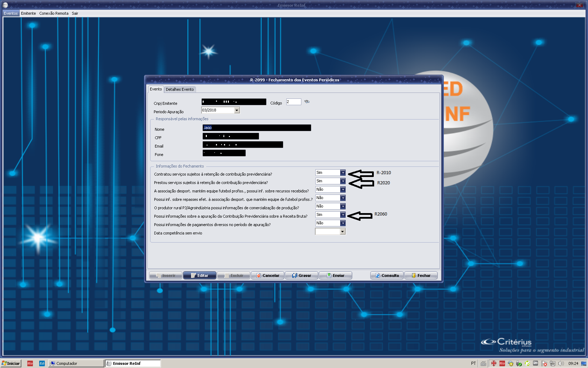
Task: Click the Consulta button
Action: click(x=387, y=275)
